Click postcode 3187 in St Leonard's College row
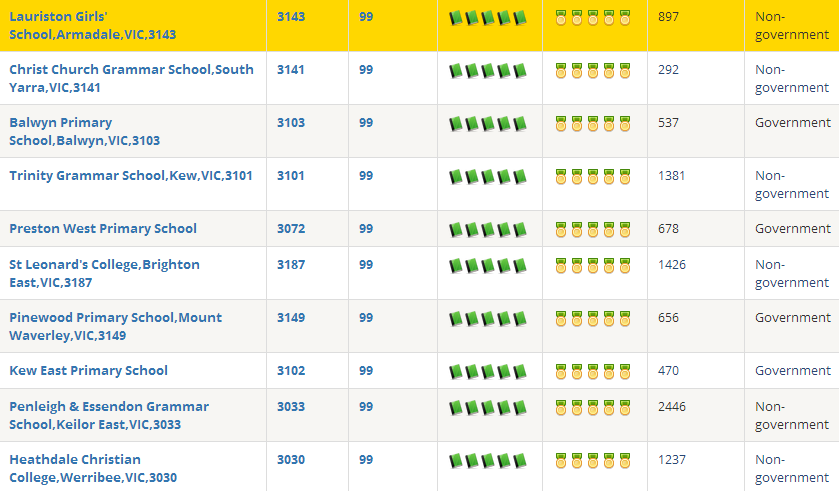 [291, 264]
